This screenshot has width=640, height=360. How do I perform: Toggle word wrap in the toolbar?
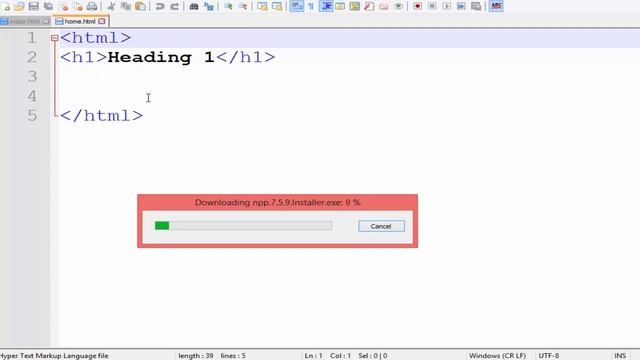297,6
